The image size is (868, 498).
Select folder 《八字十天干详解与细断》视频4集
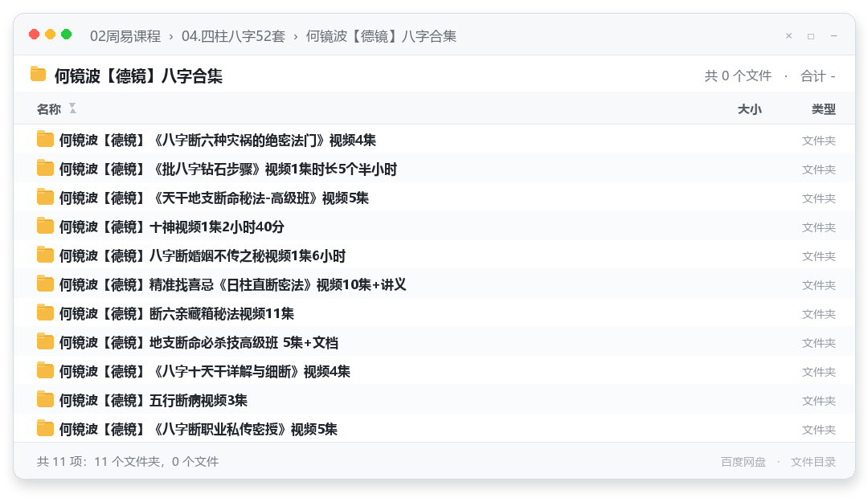[x=205, y=371]
